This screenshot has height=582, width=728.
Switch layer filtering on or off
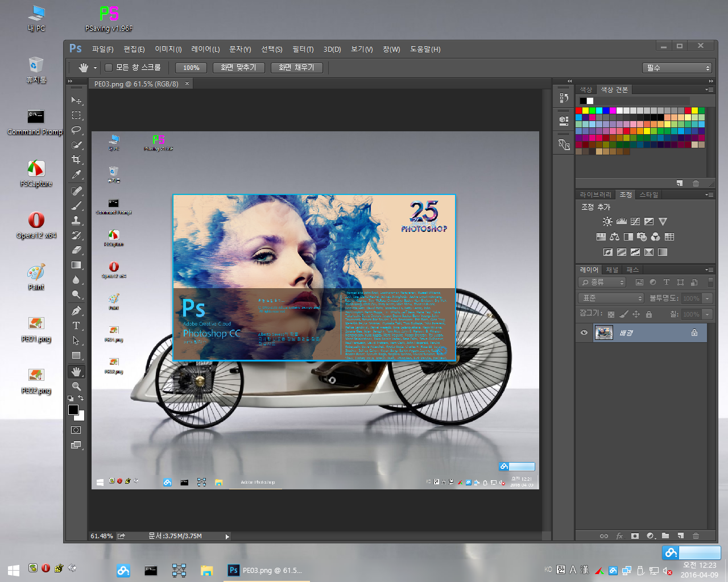coord(710,282)
